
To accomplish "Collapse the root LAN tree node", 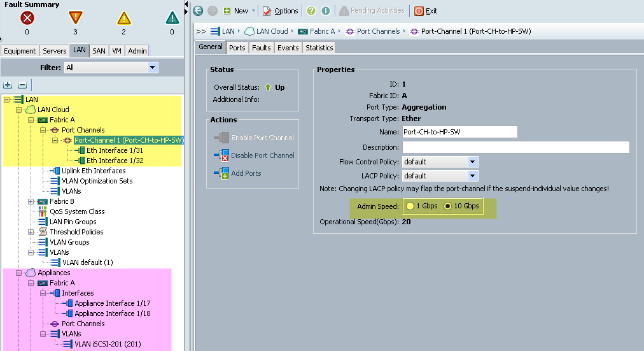I will [6, 99].
